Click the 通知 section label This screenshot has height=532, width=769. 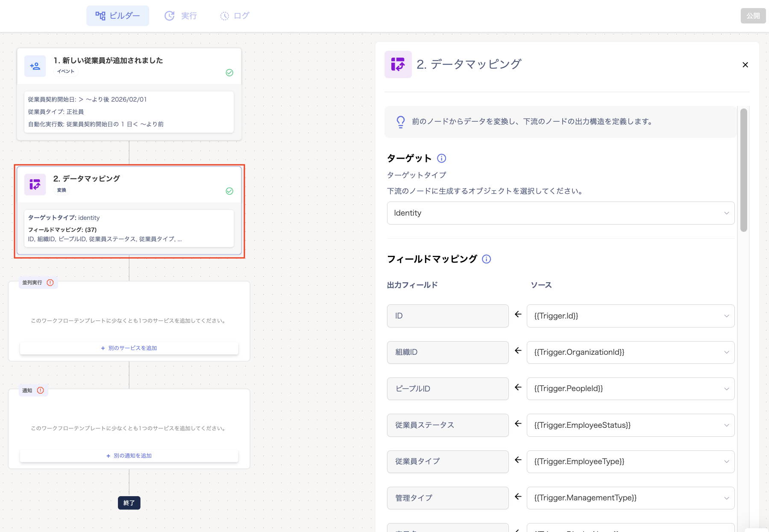(27, 390)
